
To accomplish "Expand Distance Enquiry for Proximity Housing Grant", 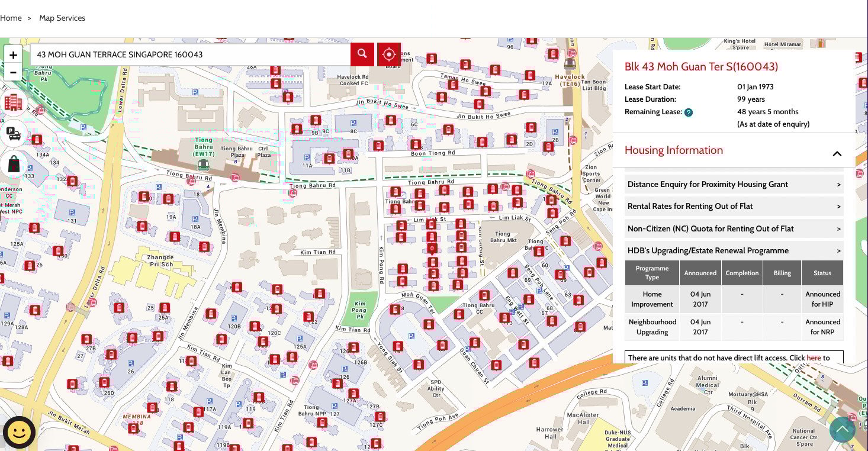I will 734,185.
